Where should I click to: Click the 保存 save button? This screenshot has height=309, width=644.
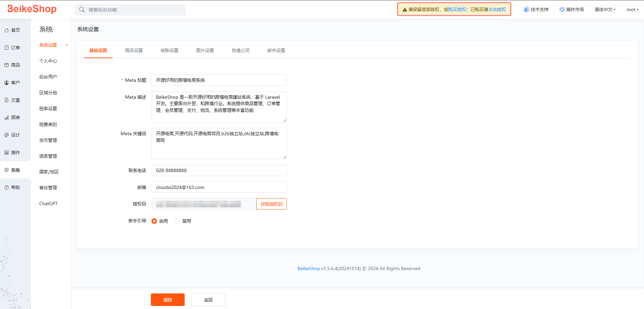[168, 300]
